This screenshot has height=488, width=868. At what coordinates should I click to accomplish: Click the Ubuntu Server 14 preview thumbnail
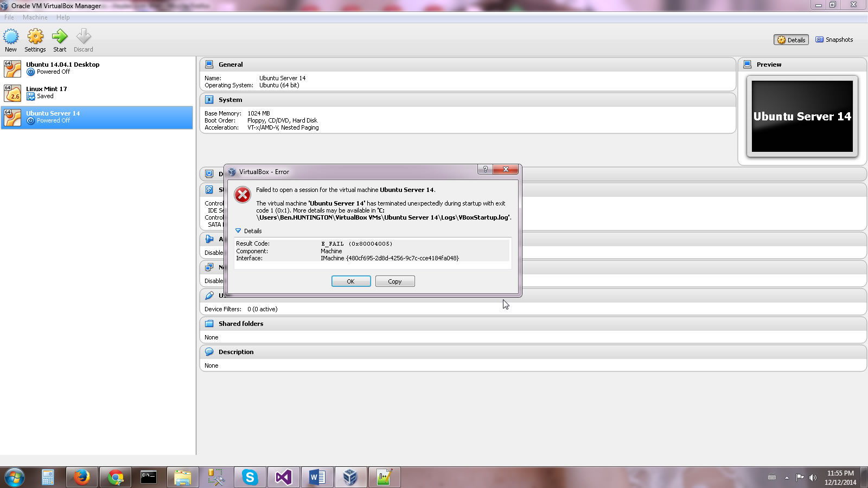click(x=802, y=116)
